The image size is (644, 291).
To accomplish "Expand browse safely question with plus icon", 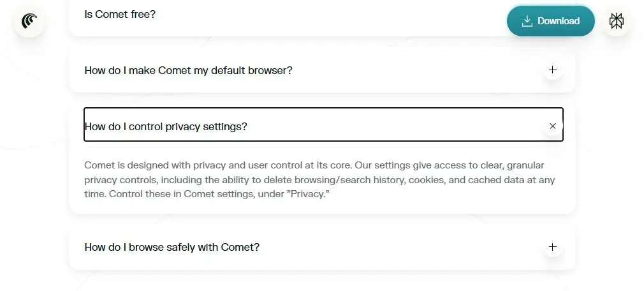I will 552,247.
